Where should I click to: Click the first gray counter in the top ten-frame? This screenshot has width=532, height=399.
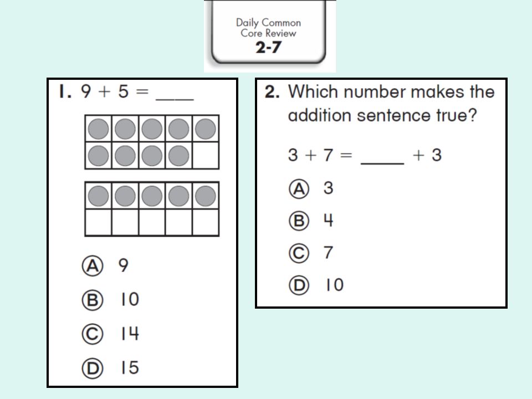click(99, 129)
